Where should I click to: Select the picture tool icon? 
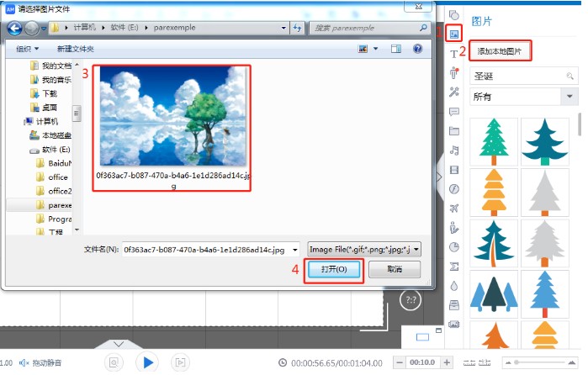click(x=454, y=34)
